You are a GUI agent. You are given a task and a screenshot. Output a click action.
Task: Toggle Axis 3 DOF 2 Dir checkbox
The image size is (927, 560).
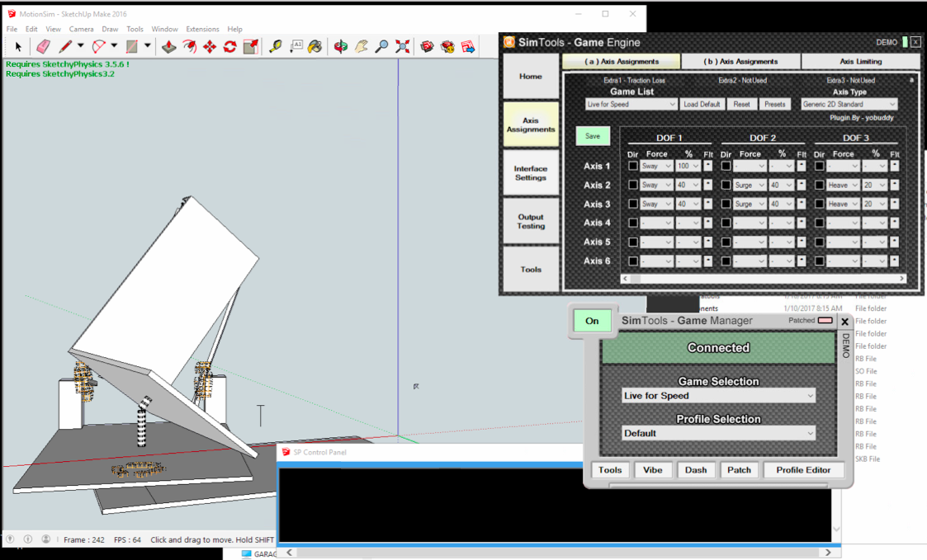[726, 204]
